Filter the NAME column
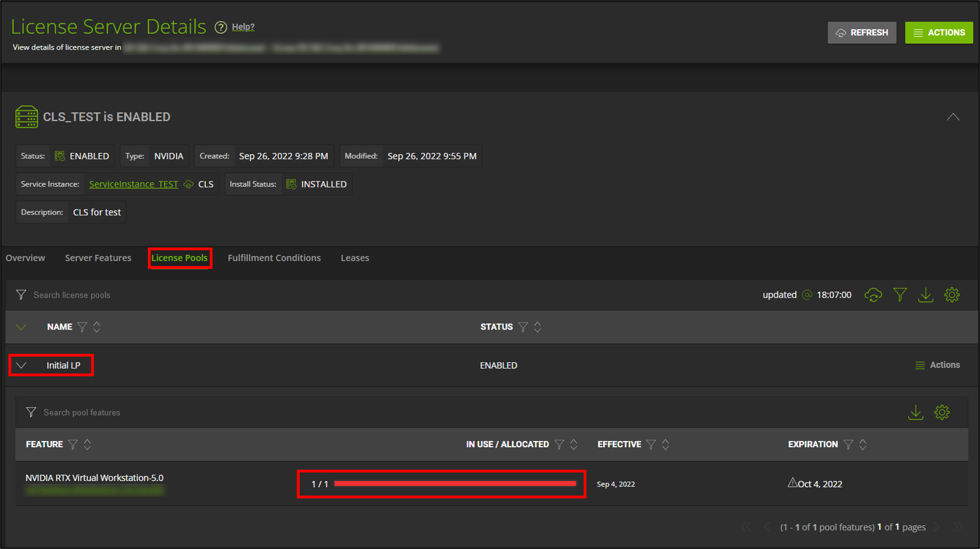 tap(82, 327)
